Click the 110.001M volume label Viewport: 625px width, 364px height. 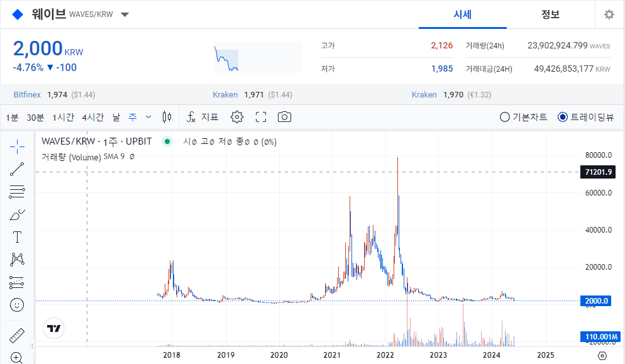600,337
